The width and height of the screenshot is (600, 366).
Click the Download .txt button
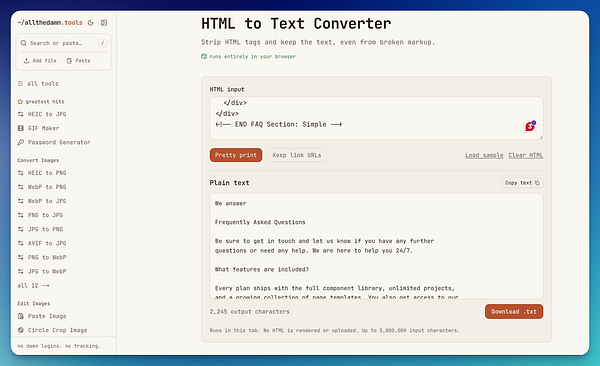[x=514, y=312]
